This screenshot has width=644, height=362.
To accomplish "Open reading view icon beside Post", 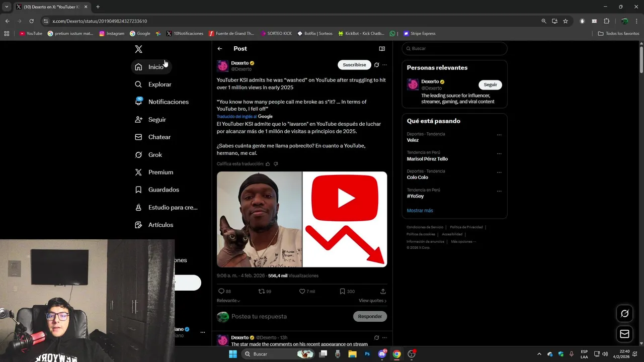I will pos(382,49).
